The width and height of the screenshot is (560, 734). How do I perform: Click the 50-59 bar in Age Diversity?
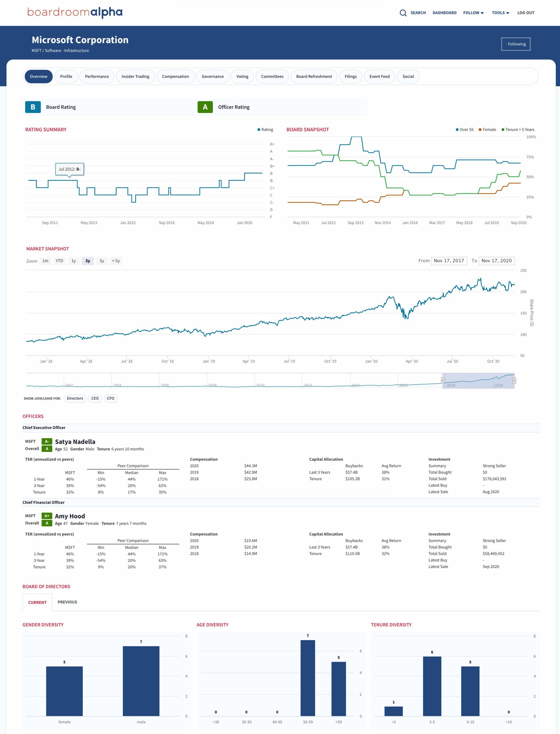point(308,678)
